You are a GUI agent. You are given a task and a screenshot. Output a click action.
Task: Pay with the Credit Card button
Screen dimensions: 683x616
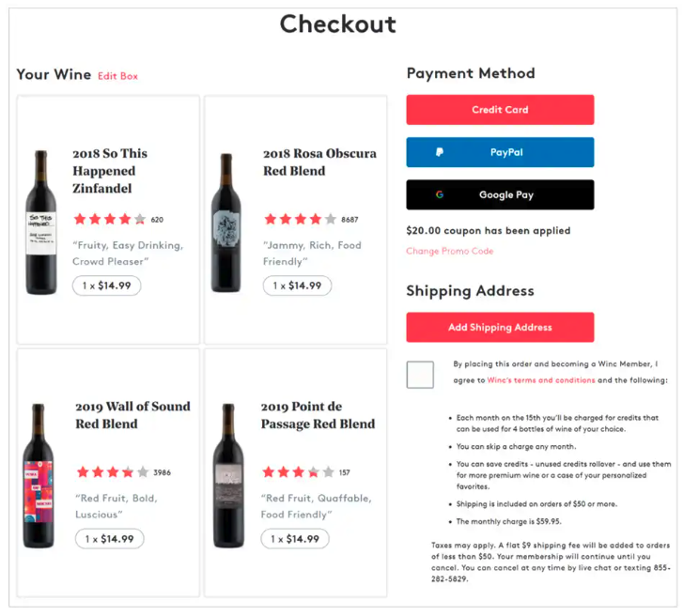500,110
